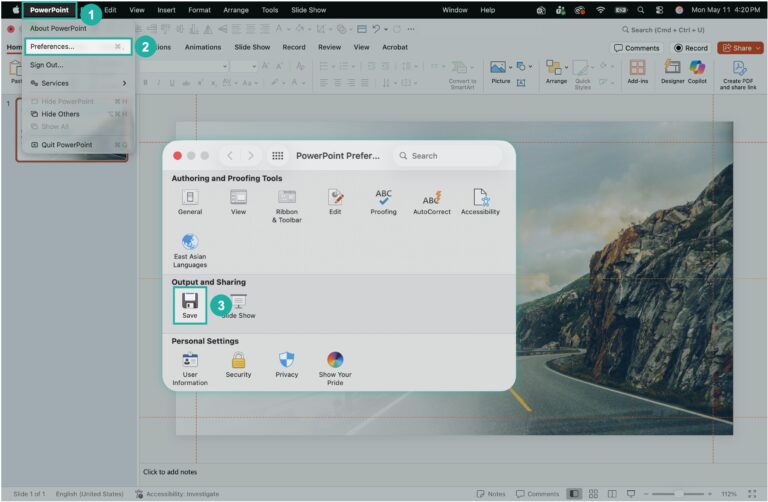Open the Slide Show menu in menu bar
Image resolution: width=768 pixels, height=502 pixels.
[x=309, y=10]
